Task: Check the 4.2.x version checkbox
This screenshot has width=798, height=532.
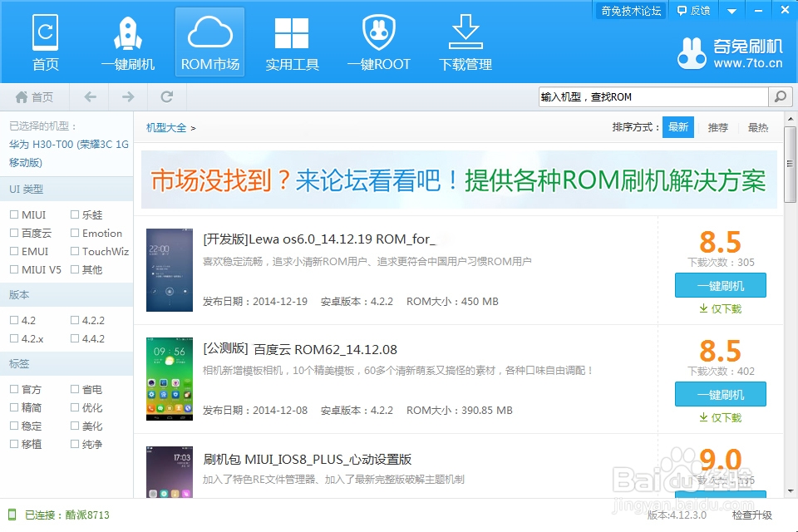Action: click(14, 338)
